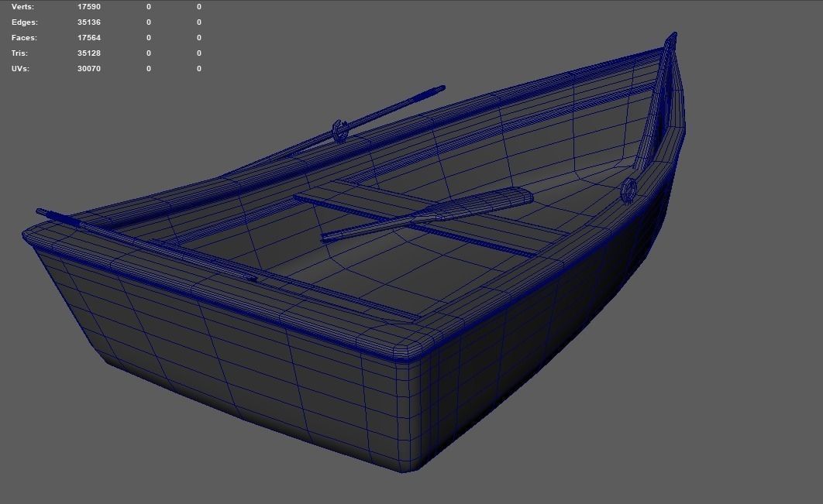Click the Tris value "35128"
Screen dimensions: 823x504
[x=88, y=53]
